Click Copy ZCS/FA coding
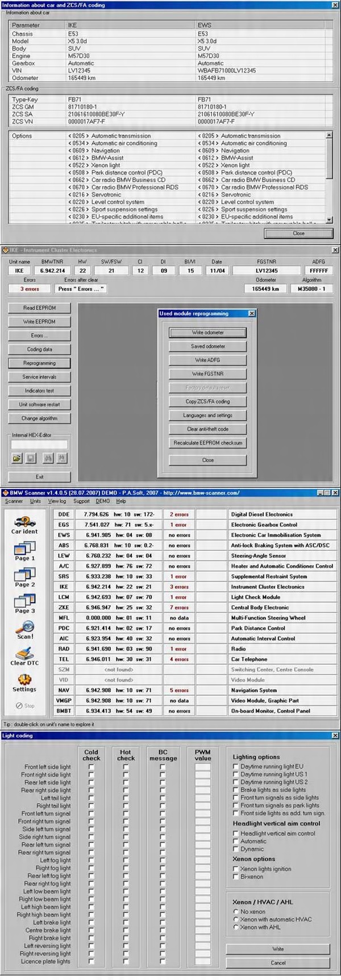This screenshot has height=980, width=341. coord(207,401)
